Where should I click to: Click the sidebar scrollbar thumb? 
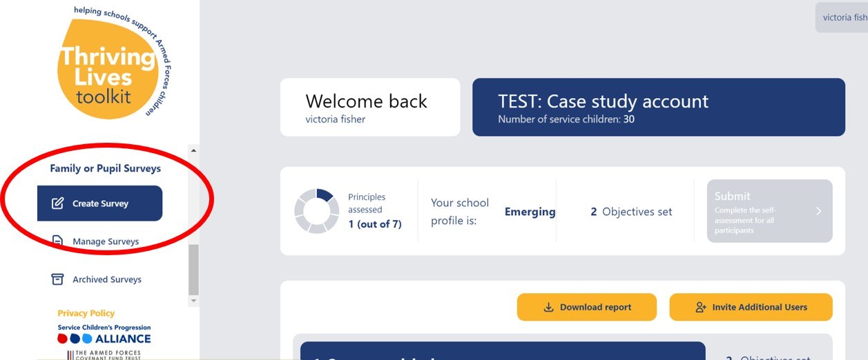coord(193,269)
